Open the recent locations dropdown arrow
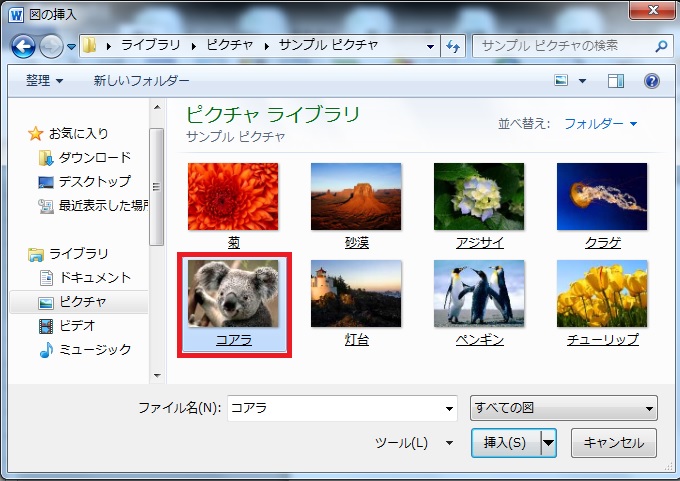The image size is (680, 481). click(x=72, y=46)
